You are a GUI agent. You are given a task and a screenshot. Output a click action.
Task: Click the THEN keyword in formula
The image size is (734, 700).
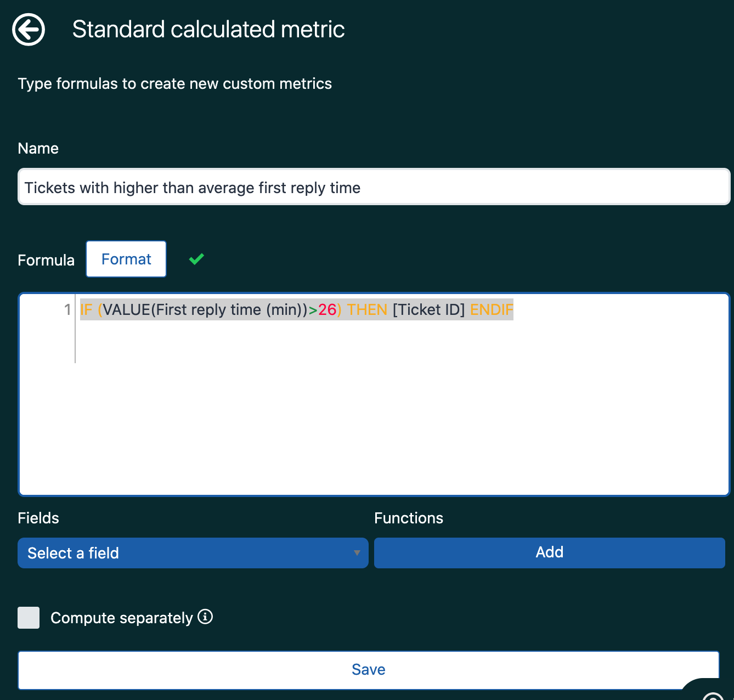(x=367, y=310)
